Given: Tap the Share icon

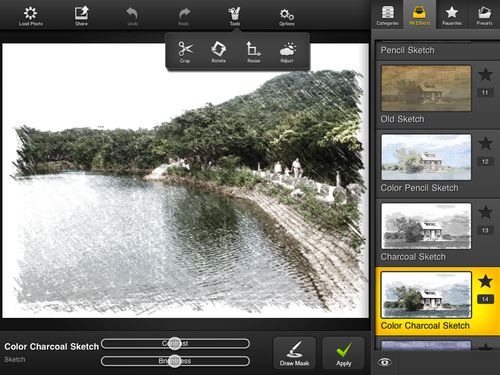Looking at the screenshot, I should [81, 16].
